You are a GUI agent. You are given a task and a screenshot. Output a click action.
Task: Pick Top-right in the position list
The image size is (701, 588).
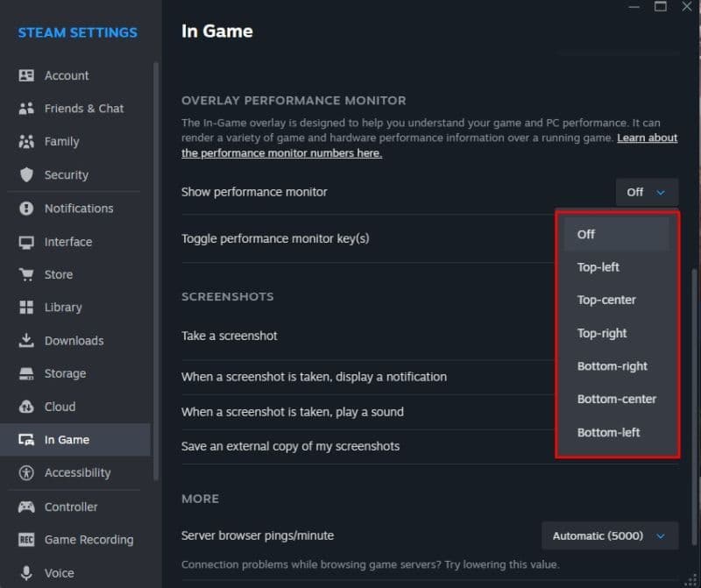(x=602, y=333)
